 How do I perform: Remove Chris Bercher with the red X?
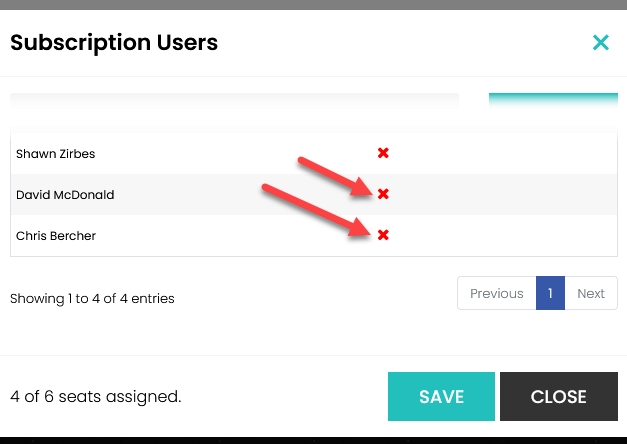383,235
